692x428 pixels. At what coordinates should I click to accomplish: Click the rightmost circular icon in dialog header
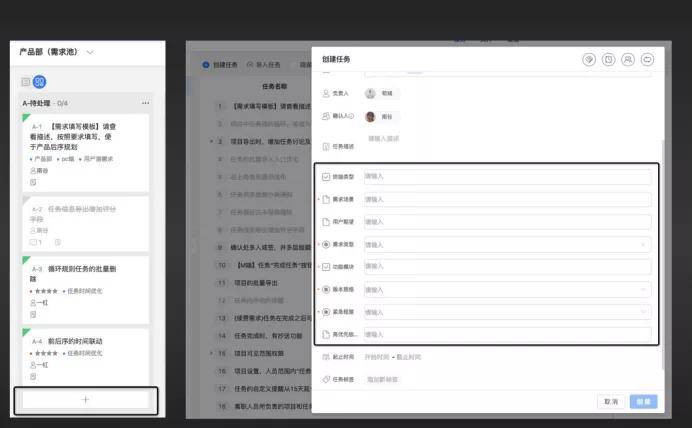coord(647,59)
